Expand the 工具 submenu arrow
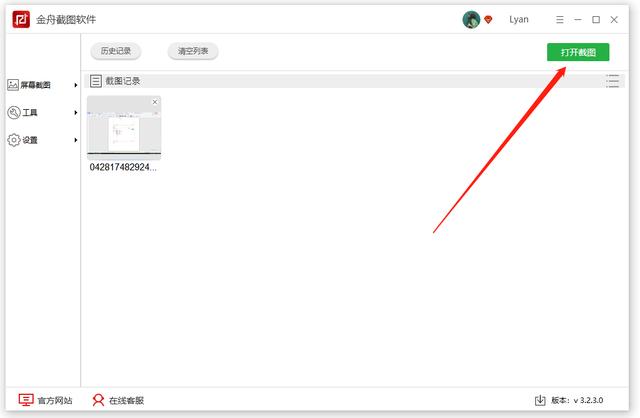 coord(76,113)
